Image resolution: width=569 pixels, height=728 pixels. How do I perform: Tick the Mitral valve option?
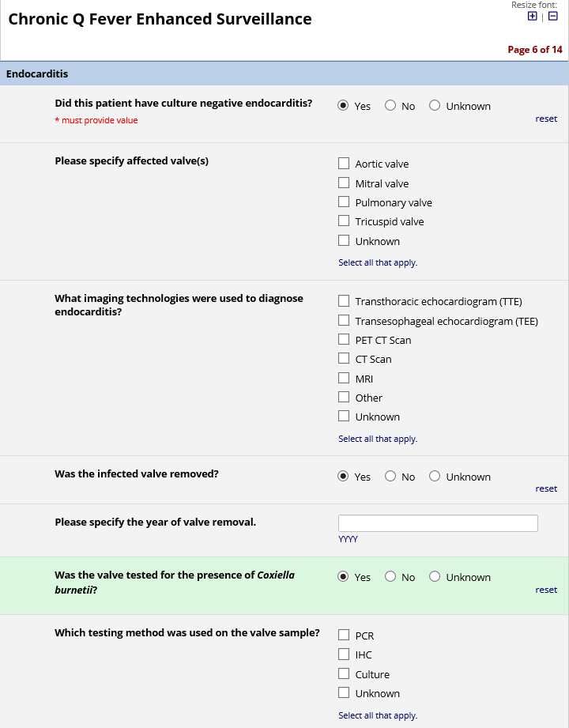pyautogui.click(x=344, y=183)
